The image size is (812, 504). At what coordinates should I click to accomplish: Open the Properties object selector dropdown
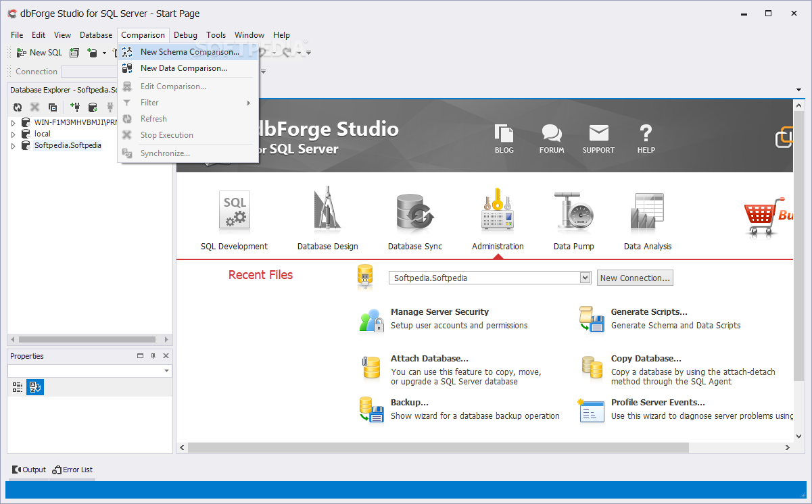coord(166,371)
